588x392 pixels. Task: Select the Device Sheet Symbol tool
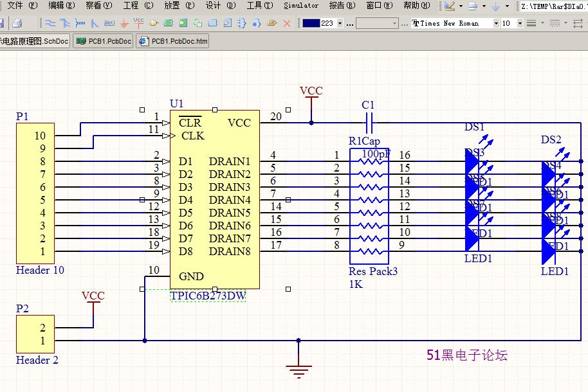point(198,23)
